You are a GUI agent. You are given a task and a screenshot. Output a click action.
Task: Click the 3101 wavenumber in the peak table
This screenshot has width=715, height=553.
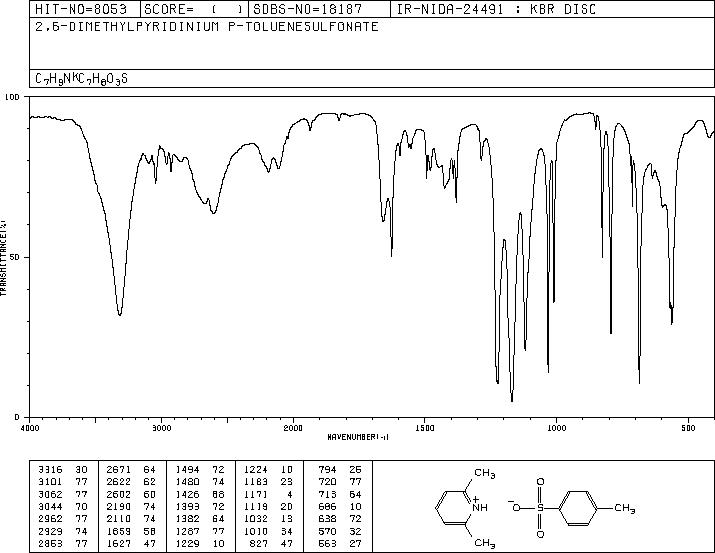(x=50, y=482)
